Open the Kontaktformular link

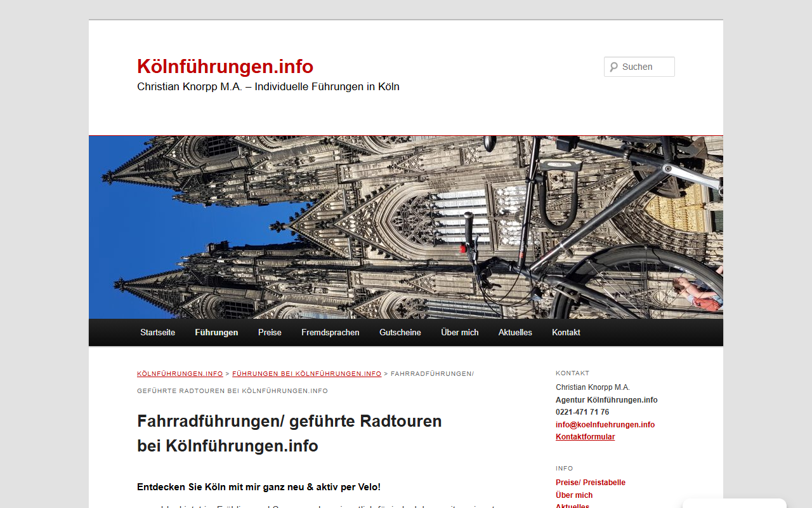(586, 437)
